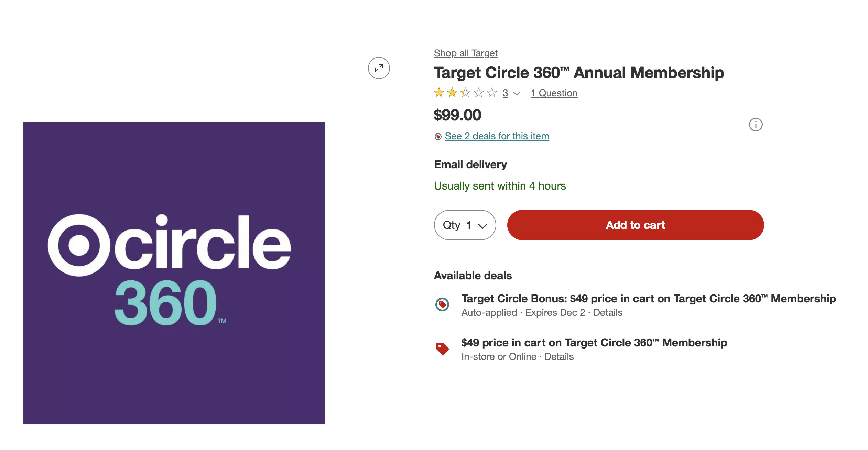Click the expand image fullscreen icon
Image resolution: width=868 pixels, height=450 pixels.
pos(379,68)
